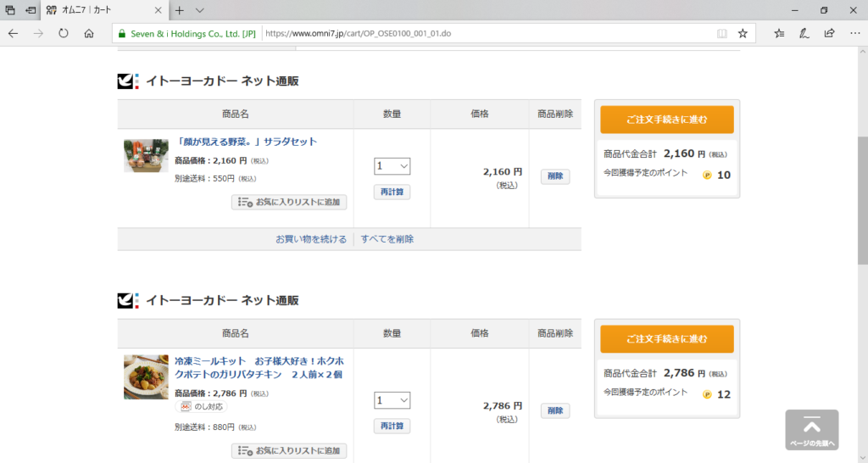Open the tab preview chevron dropdown

click(x=200, y=10)
